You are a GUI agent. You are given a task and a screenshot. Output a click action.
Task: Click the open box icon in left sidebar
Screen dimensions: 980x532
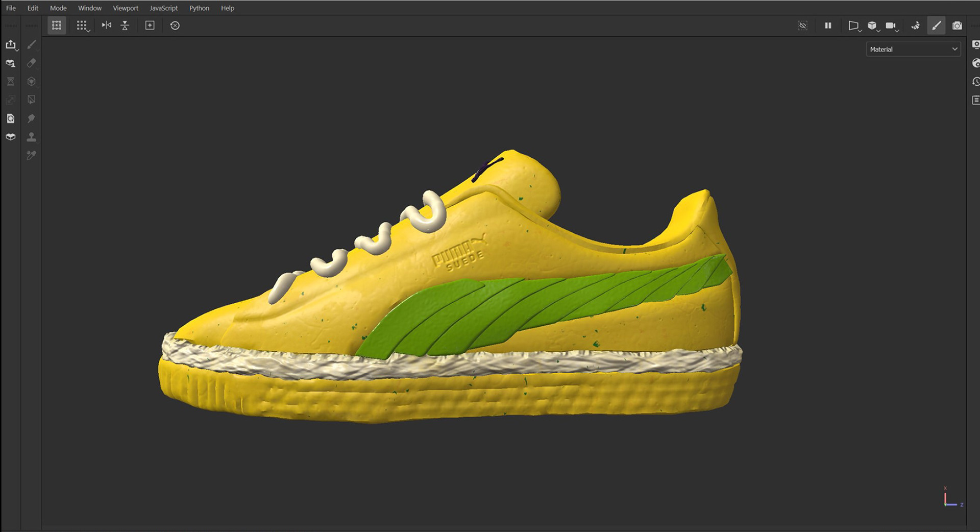[x=11, y=137]
